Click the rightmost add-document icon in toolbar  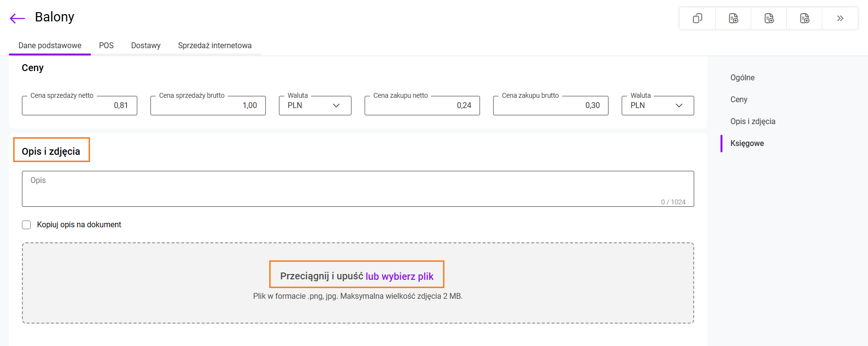(804, 18)
